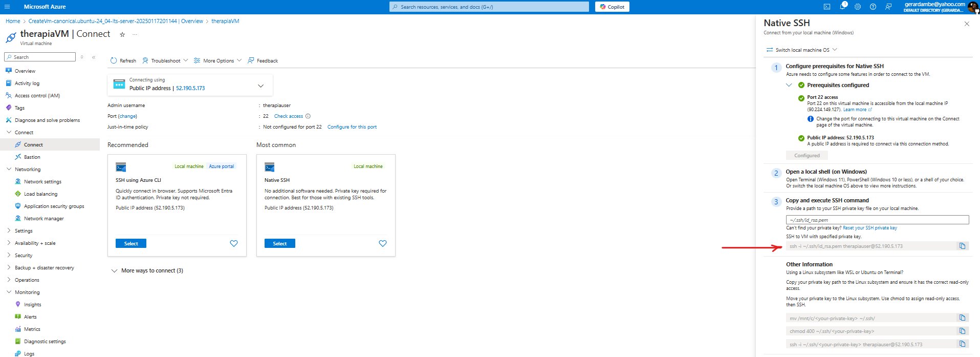The width and height of the screenshot is (980, 357).
Task: Open Metrics under Monitoring
Action: (32, 329)
